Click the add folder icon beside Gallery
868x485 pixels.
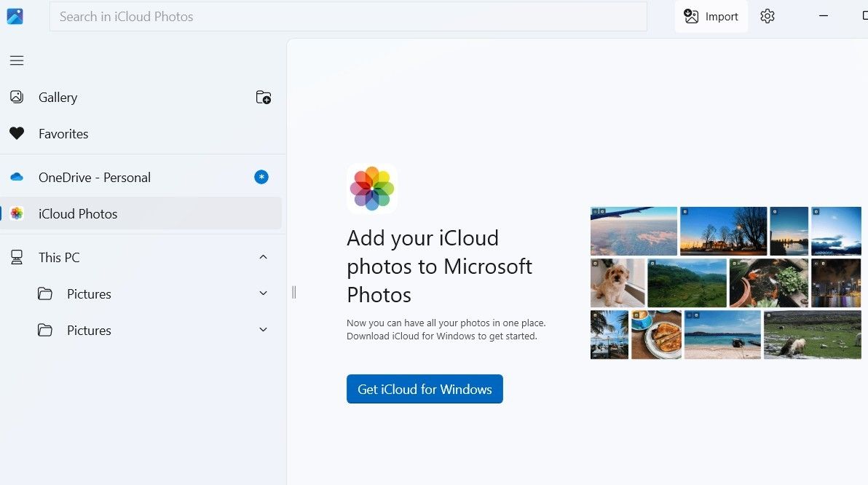[264, 98]
